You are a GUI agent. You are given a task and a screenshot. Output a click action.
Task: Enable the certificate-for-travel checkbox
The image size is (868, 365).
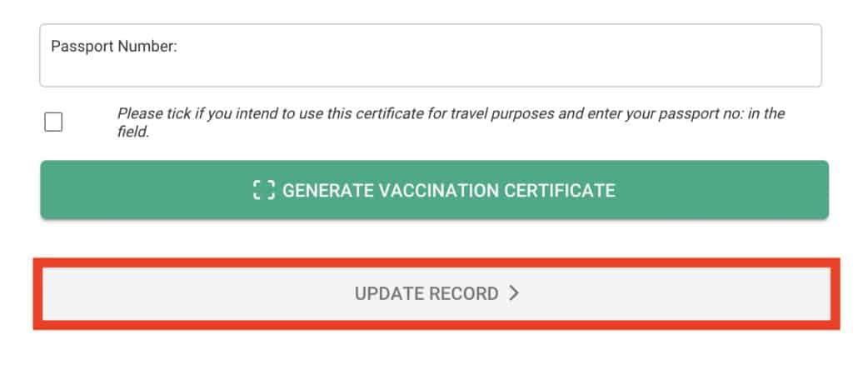point(53,122)
